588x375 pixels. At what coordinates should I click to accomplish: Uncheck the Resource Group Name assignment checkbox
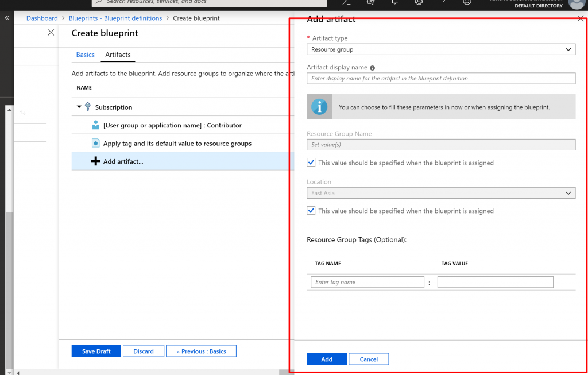(311, 163)
